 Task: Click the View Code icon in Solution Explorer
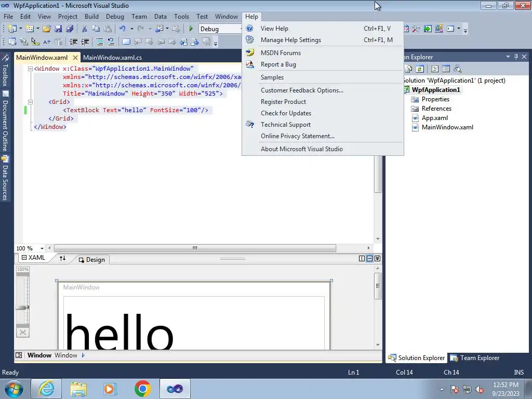click(x=435, y=69)
